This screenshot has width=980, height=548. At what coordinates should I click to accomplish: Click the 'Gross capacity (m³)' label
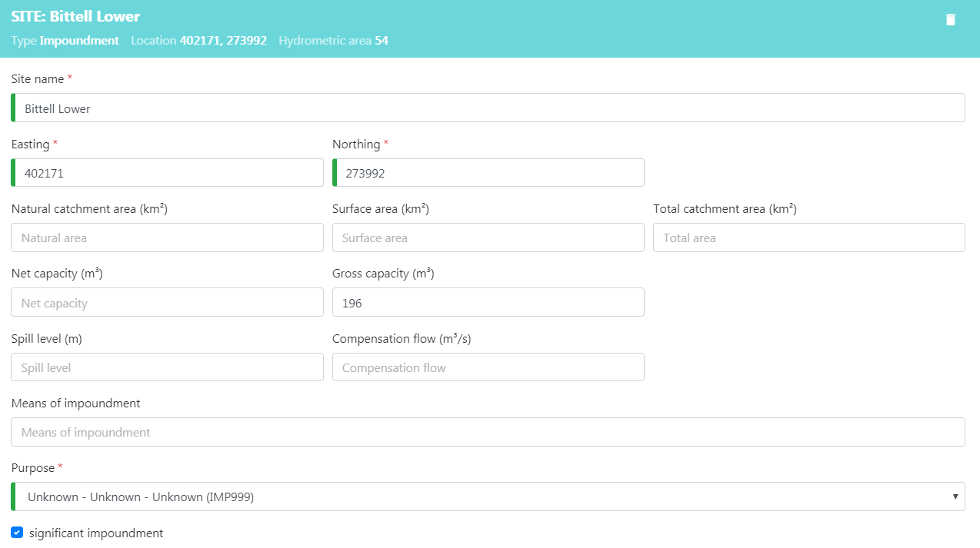pos(383,274)
